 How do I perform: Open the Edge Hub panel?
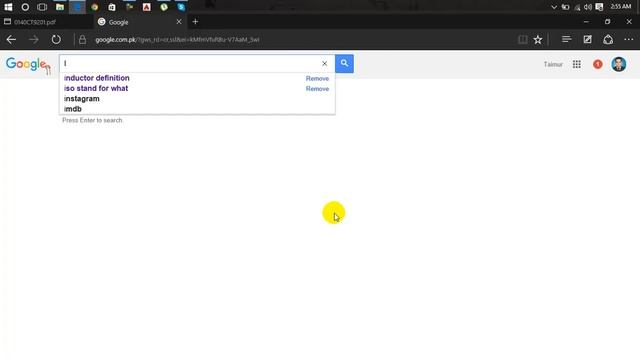click(566, 39)
